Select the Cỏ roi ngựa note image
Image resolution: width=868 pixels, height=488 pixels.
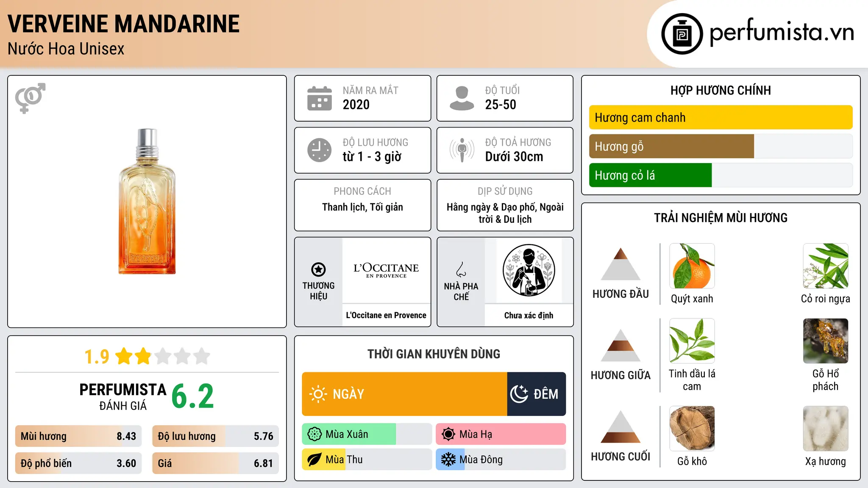click(826, 266)
